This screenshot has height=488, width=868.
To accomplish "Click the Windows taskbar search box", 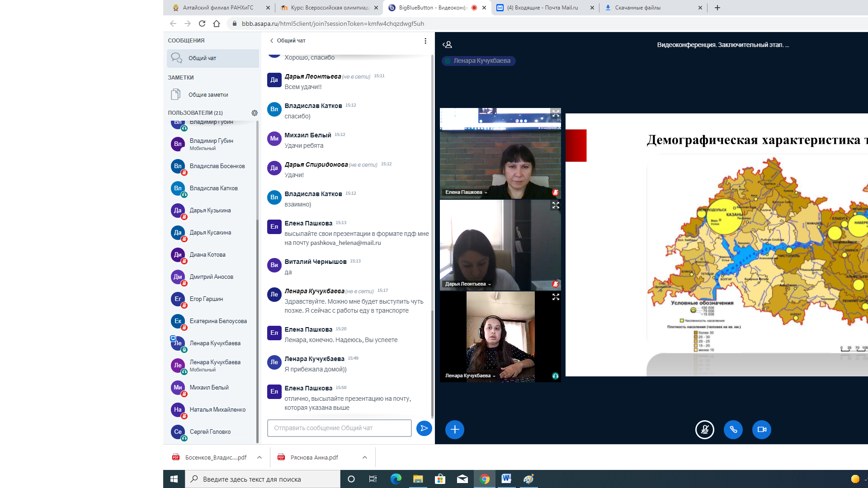I will click(263, 479).
